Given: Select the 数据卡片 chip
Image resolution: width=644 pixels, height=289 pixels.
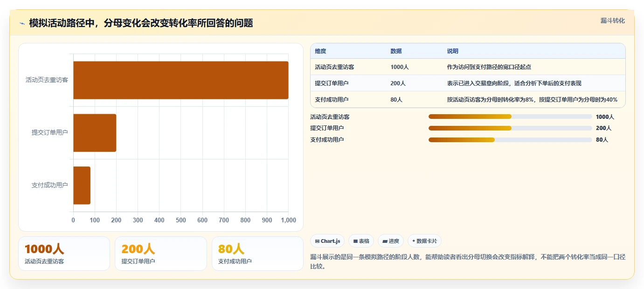Looking at the screenshot, I should (x=424, y=241).
